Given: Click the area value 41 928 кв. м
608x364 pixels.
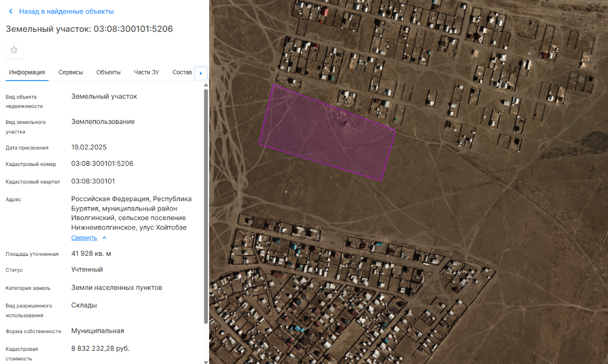Looking at the screenshot, I should [91, 254].
